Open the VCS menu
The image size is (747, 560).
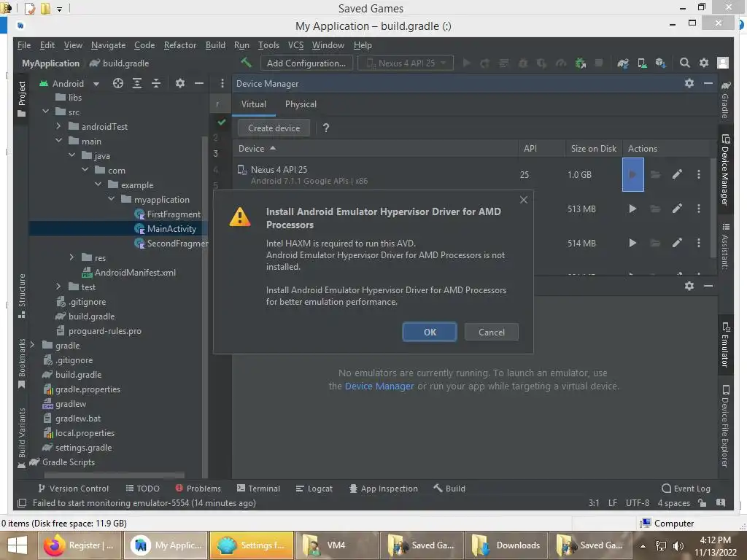coord(295,45)
